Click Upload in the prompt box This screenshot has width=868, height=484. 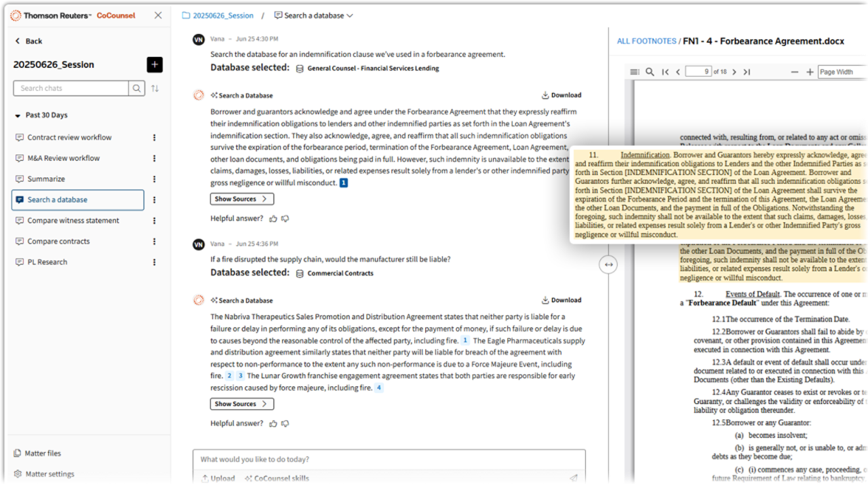[x=218, y=478]
